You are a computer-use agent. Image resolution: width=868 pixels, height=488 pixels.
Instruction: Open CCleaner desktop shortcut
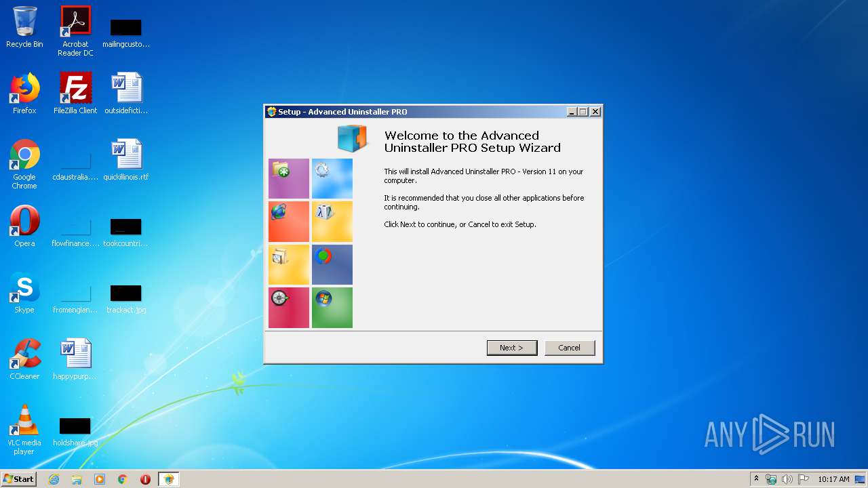[24, 359]
